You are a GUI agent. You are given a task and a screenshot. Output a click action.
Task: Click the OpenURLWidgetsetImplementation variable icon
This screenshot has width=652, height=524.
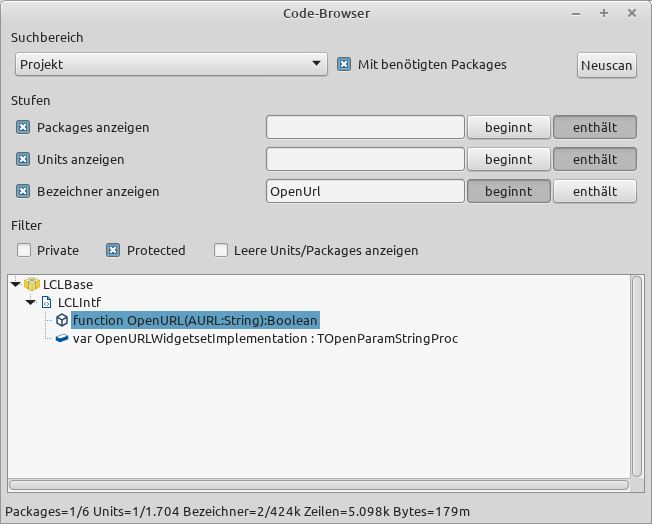[62, 339]
